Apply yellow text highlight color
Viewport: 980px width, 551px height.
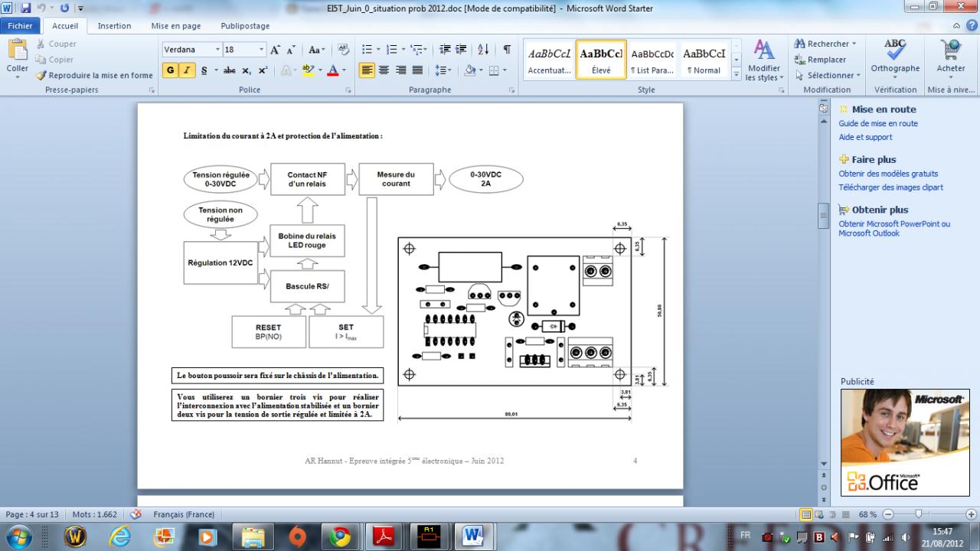coord(309,70)
